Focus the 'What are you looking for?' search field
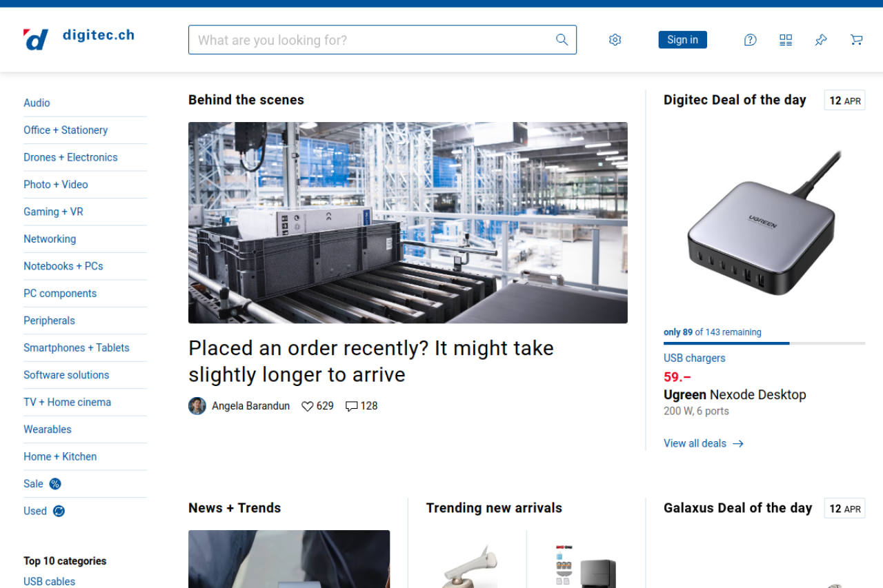Image resolution: width=883 pixels, height=588 pixels. click(x=373, y=40)
